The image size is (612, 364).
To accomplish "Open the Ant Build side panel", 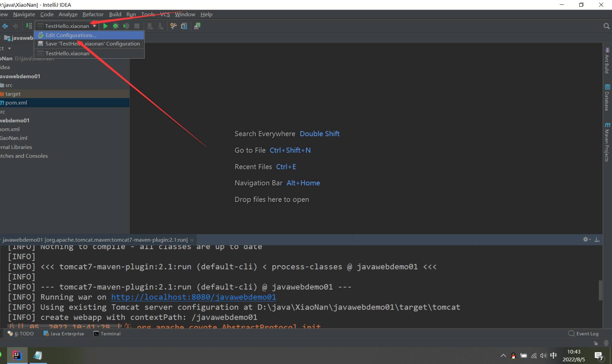I will click(607, 60).
